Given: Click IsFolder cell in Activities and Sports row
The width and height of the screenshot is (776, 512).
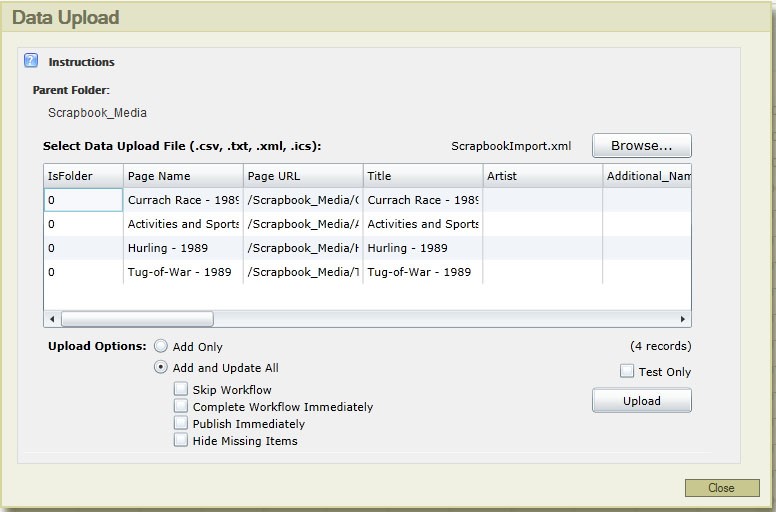Looking at the screenshot, I should pyautogui.click(x=83, y=224).
